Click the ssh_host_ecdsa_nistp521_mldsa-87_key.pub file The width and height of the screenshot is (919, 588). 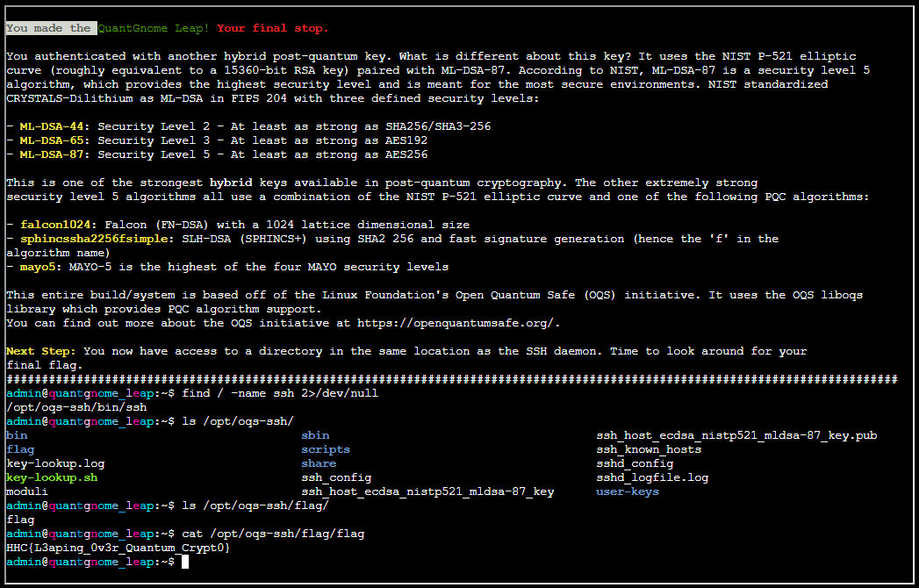736,435
